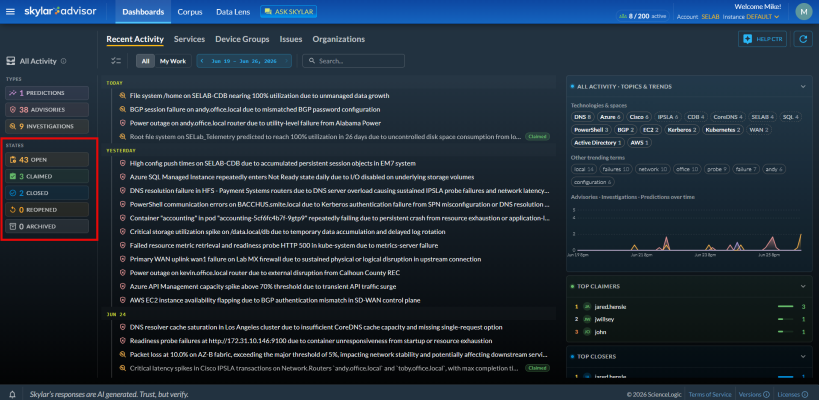The height and width of the screenshot is (400, 819).
Task: Toggle the Reopened state filter
Action: point(47,210)
